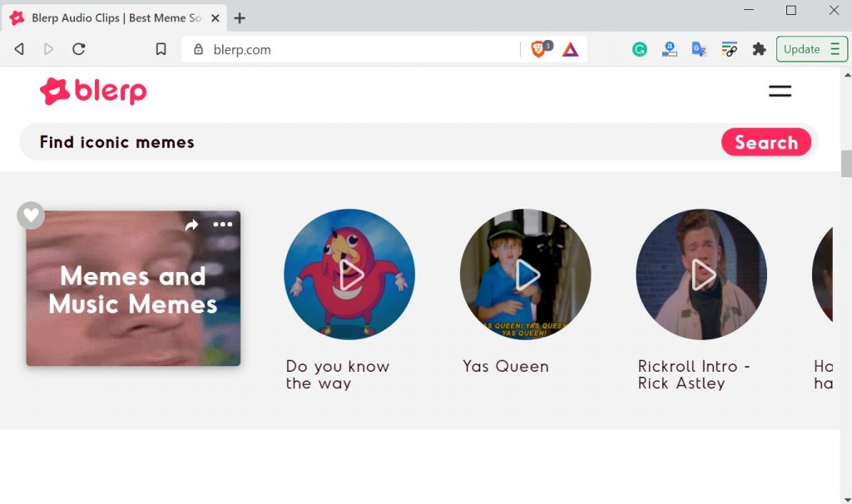The height and width of the screenshot is (504, 852).
Task: Favorite Memes and Music Memes with heart icon
Action: click(31, 215)
